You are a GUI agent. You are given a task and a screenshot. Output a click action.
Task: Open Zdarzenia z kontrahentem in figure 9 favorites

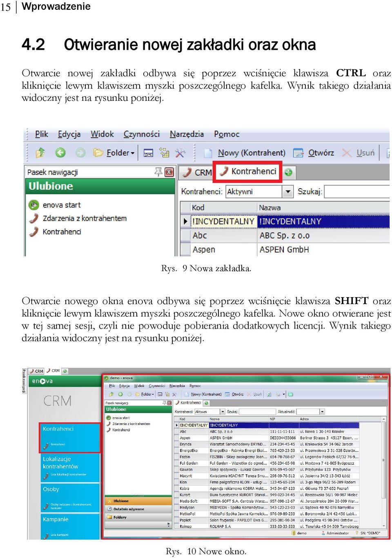point(78,218)
